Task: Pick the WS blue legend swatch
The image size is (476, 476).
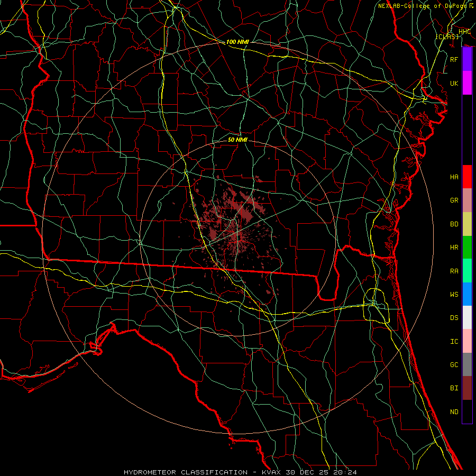Action: coord(467,294)
